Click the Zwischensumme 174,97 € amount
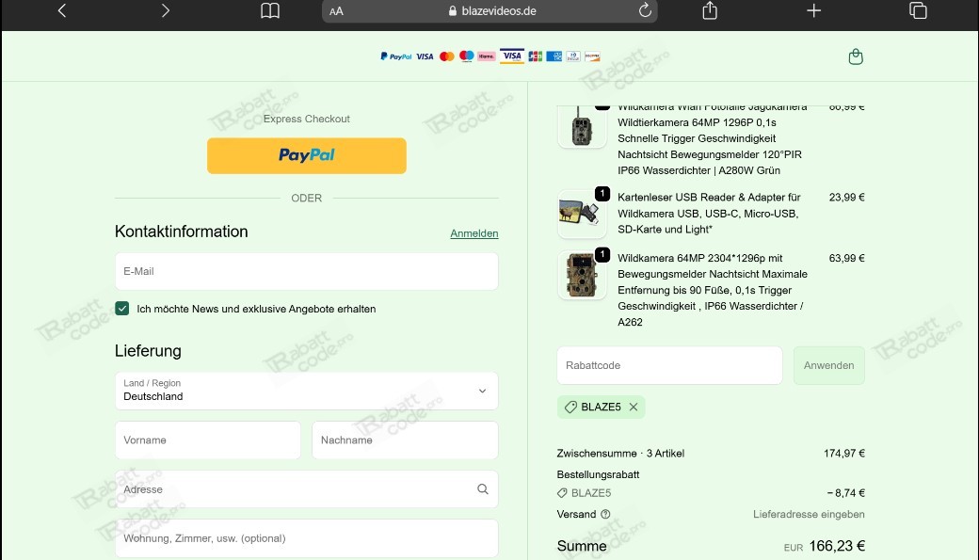Screen dimensions: 979x560 coord(844,454)
